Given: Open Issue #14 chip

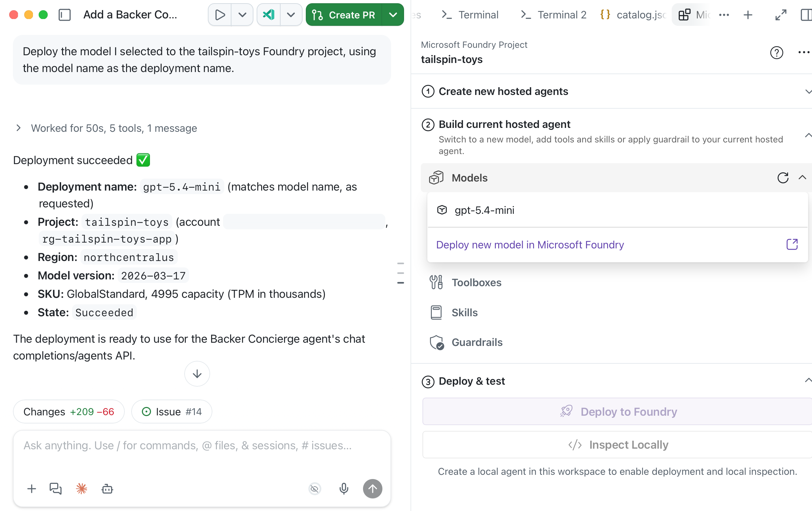Looking at the screenshot, I should 172,411.
